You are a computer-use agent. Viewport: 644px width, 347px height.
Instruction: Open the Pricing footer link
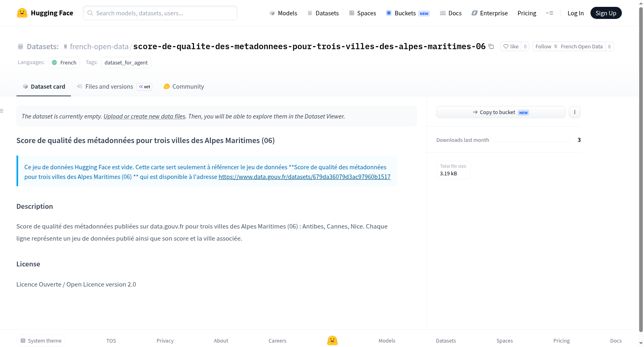click(561, 341)
